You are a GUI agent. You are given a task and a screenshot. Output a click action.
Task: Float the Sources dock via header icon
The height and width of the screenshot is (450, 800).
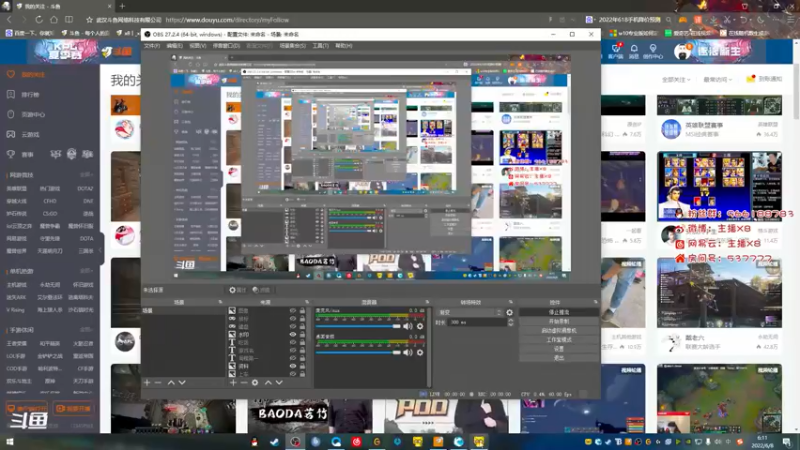click(x=307, y=302)
